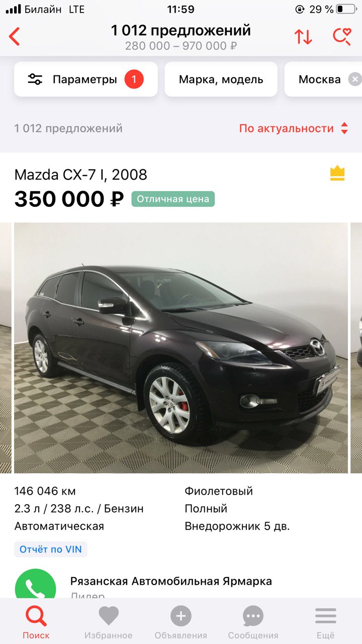Tap the Отличная цена badge
The image size is (362, 644).
(173, 199)
